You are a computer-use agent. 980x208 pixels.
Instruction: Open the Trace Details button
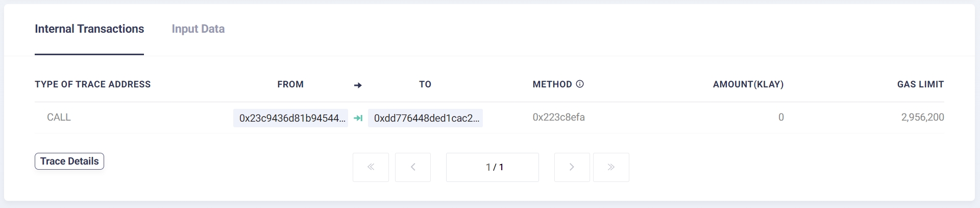click(69, 161)
